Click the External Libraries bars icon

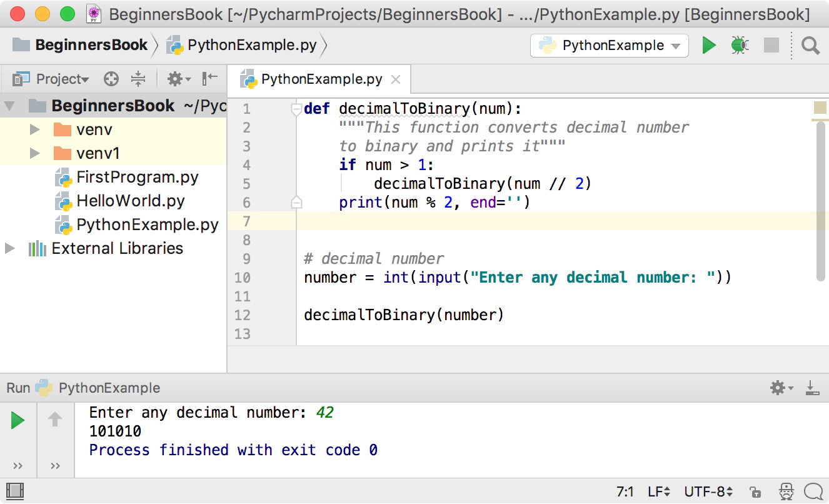click(38, 248)
